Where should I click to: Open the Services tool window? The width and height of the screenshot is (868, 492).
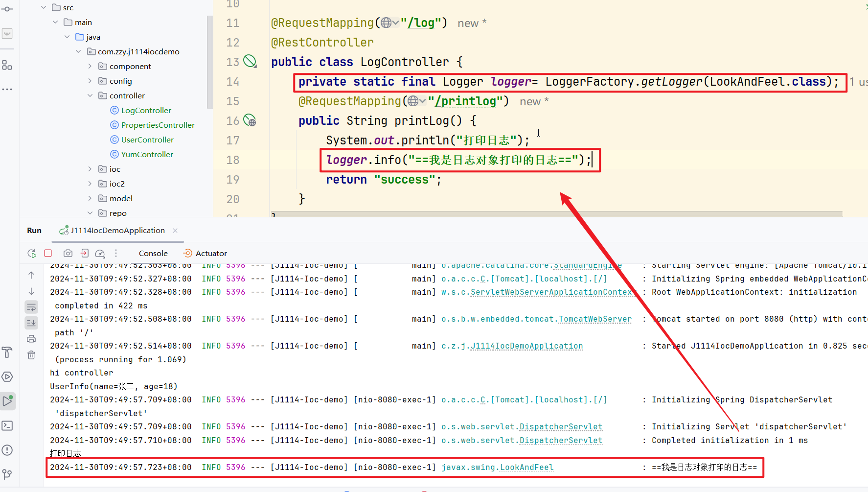click(x=7, y=376)
